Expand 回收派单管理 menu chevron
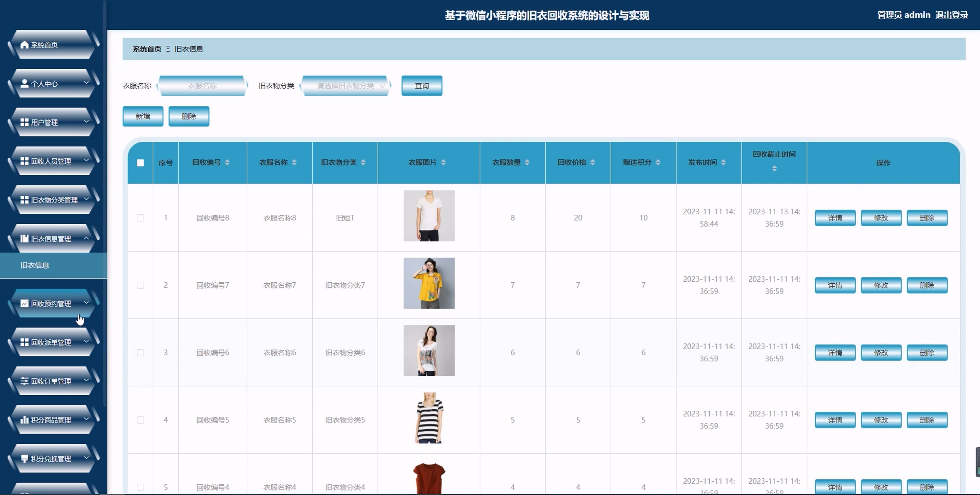 (86, 341)
